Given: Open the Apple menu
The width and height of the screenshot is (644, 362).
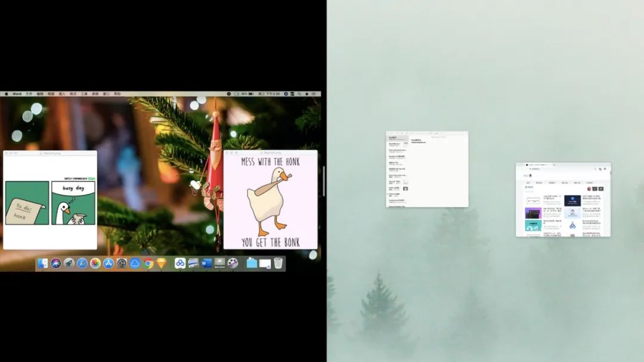Looking at the screenshot, I should (7, 94).
